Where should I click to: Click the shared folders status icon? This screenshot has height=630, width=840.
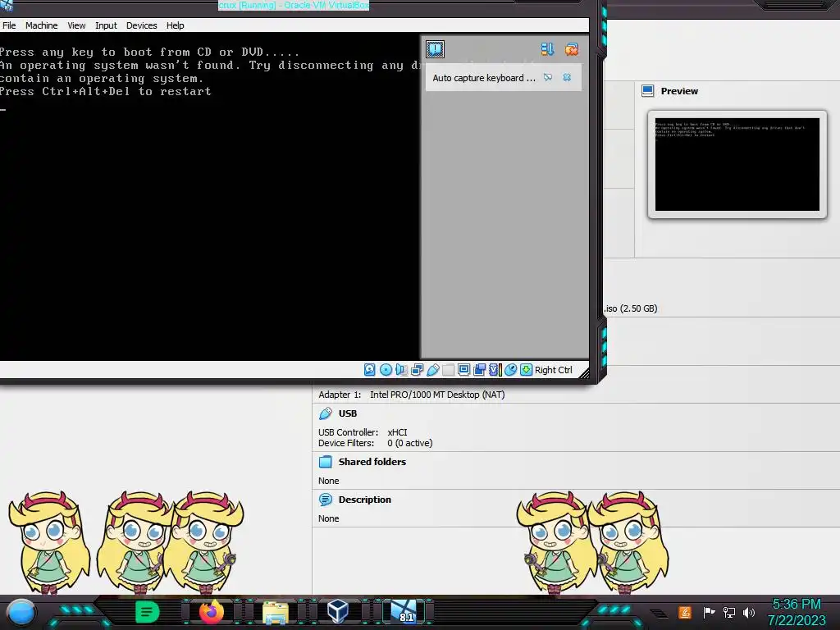click(449, 370)
